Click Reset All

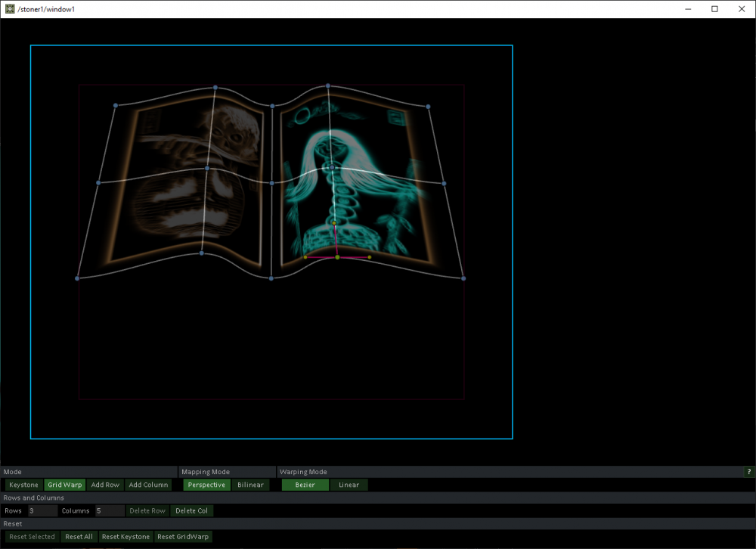[x=79, y=537]
